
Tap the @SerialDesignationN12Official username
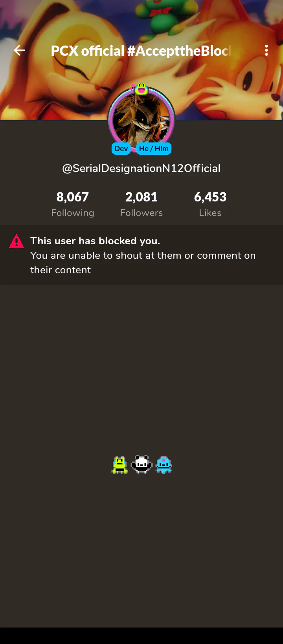[x=141, y=168]
